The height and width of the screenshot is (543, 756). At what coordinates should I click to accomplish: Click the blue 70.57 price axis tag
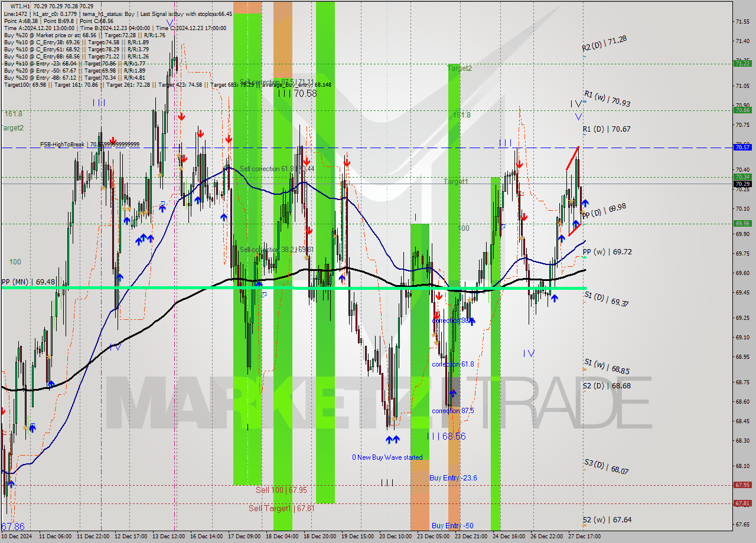tap(742, 148)
